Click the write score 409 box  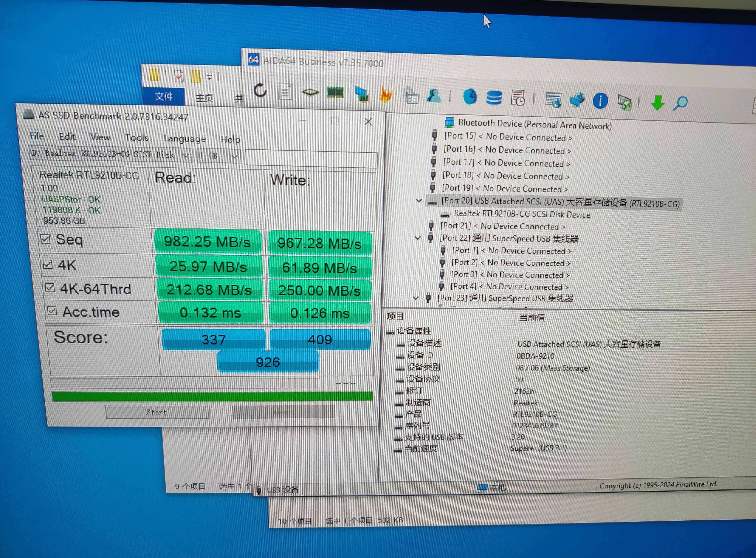[320, 339]
